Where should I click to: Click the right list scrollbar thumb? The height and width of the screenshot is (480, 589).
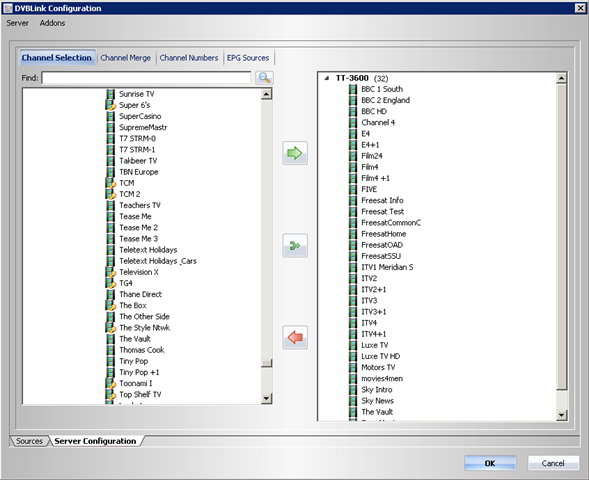pos(561,237)
